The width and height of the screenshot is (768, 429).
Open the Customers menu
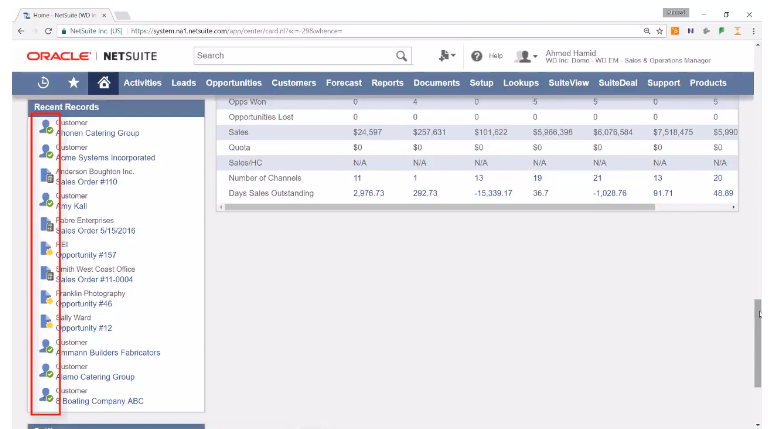pos(294,83)
